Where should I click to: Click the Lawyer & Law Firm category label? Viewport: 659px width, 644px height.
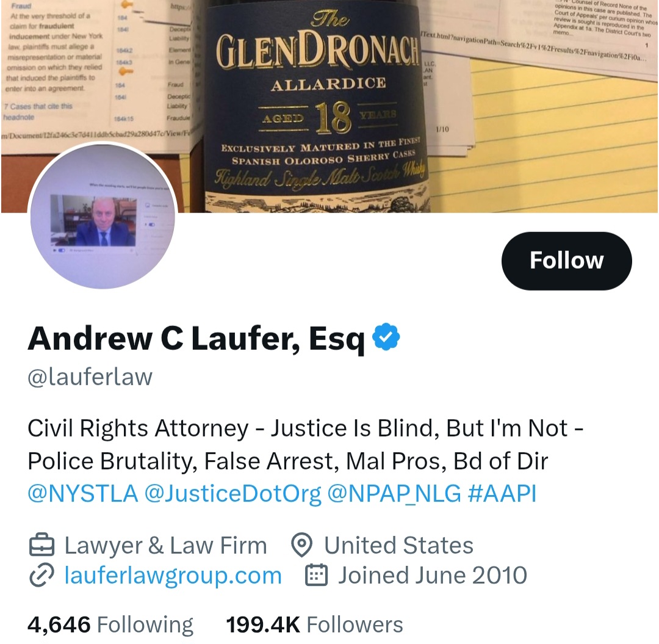click(165, 546)
